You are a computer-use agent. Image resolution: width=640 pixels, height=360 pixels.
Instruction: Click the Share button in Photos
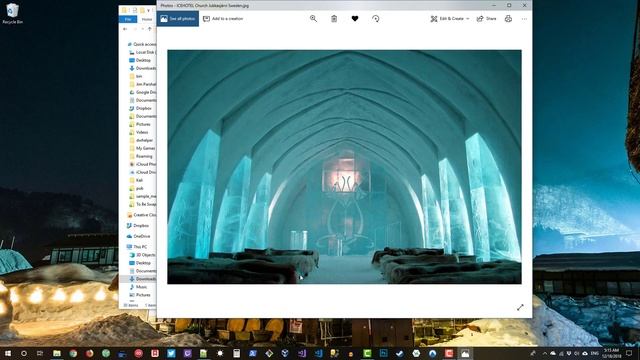487,19
